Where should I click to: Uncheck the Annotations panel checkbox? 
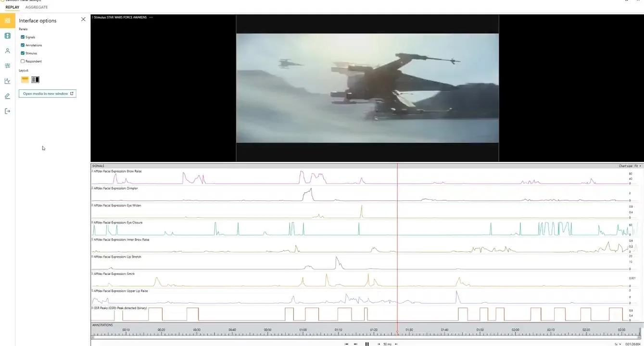pyautogui.click(x=23, y=45)
